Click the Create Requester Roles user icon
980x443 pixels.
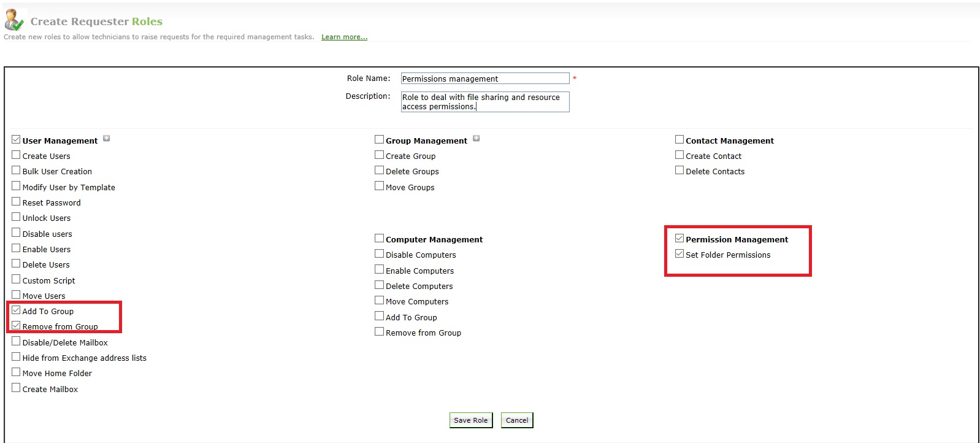click(x=14, y=20)
